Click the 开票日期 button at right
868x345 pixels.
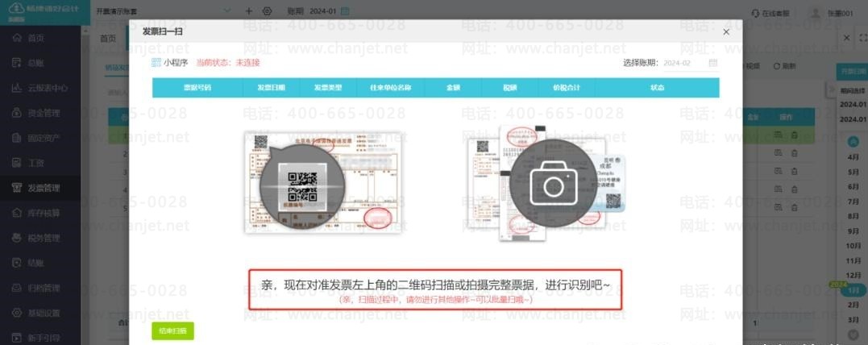click(x=851, y=72)
